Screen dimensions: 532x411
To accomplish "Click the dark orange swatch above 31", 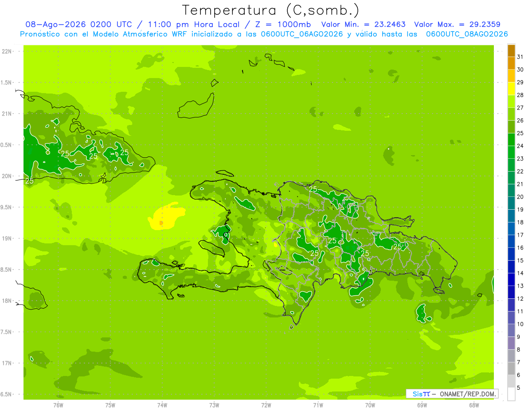I will [511, 51].
